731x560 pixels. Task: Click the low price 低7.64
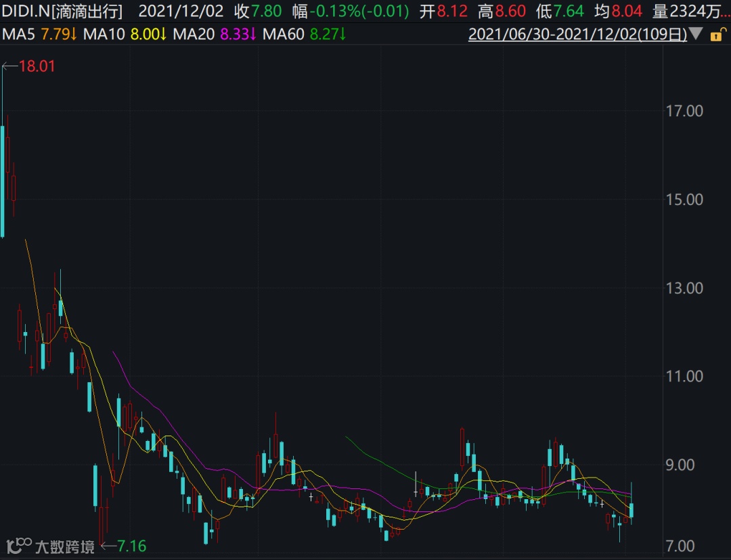[x=560, y=11]
